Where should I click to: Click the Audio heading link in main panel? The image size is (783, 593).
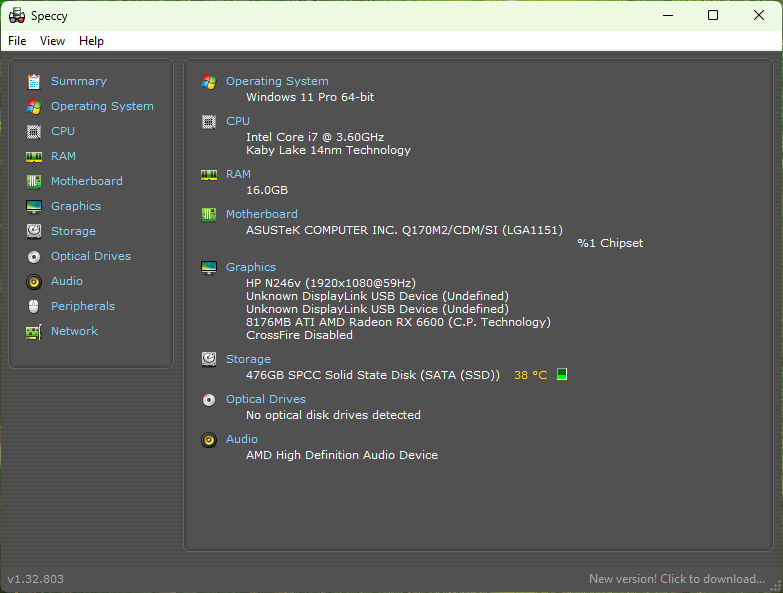pos(242,439)
